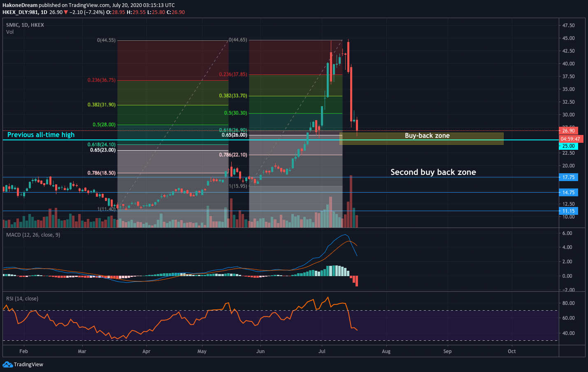Click the 'Mar' time axis label
This screenshot has width=588, height=372.
pos(82,351)
